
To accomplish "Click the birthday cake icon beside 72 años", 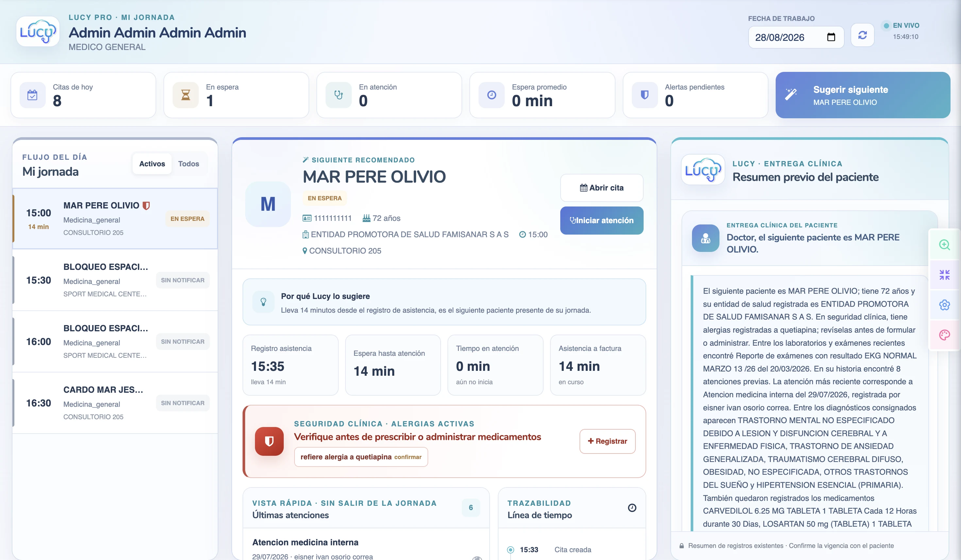I will pos(366,218).
